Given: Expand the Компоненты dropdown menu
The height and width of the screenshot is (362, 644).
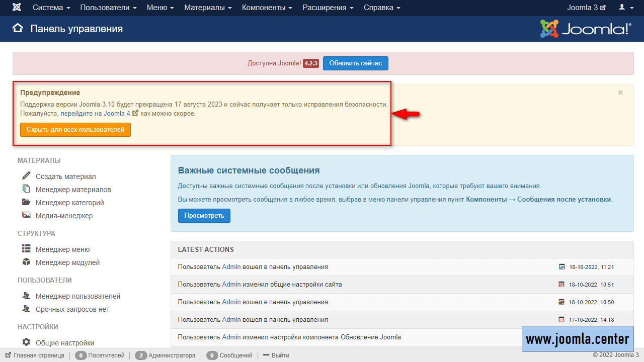Looking at the screenshot, I should coord(267,8).
